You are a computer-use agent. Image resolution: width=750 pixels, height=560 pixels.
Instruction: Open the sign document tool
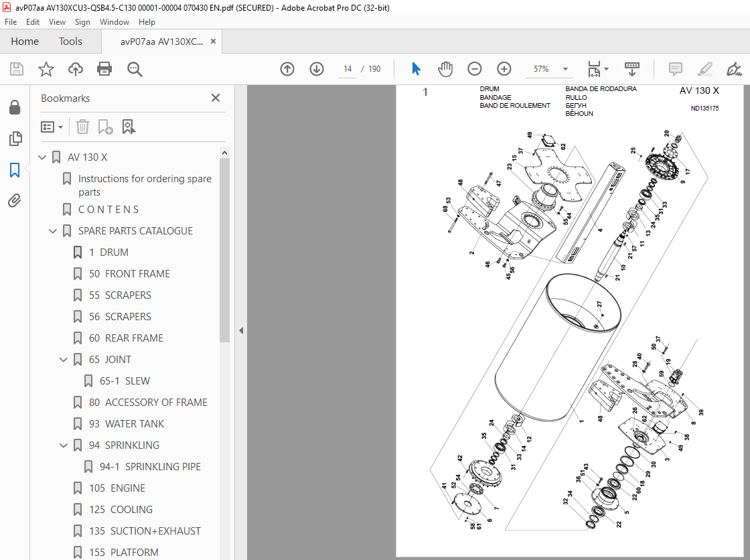(734, 69)
